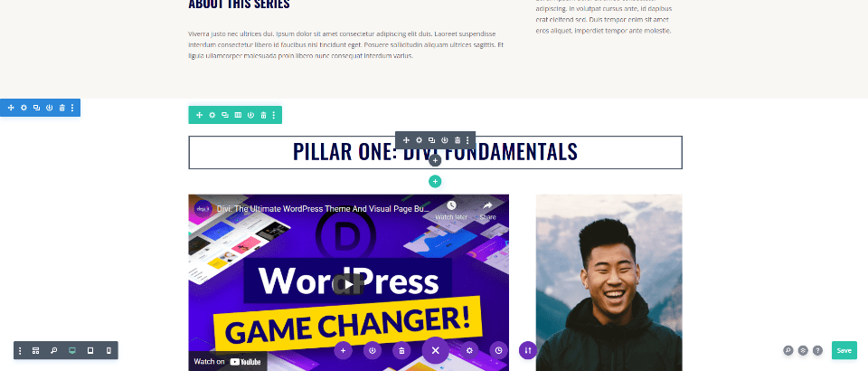Viewport: 868px width, 371px height.
Task: Click the green Save button
Action: coord(844,350)
